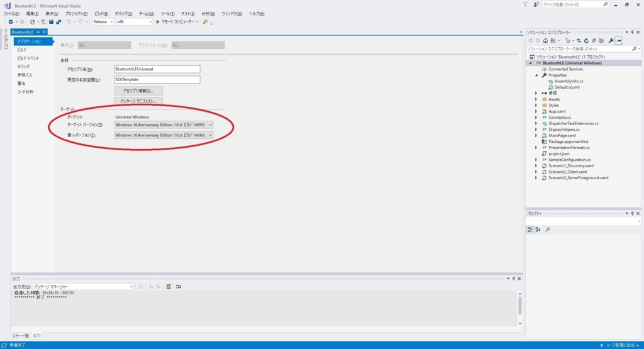644x349 pixels.
Task: Click the New Project toolbar icon
Action: click(32, 22)
